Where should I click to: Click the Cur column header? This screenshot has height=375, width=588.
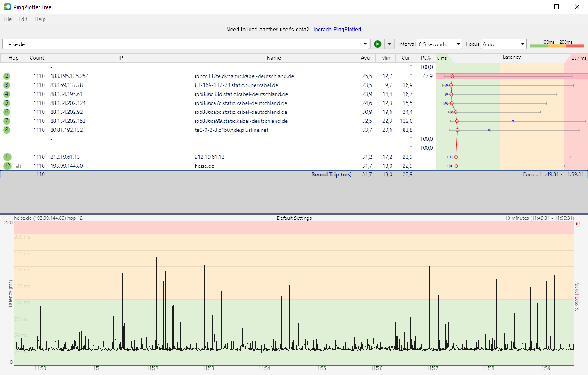click(406, 58)
